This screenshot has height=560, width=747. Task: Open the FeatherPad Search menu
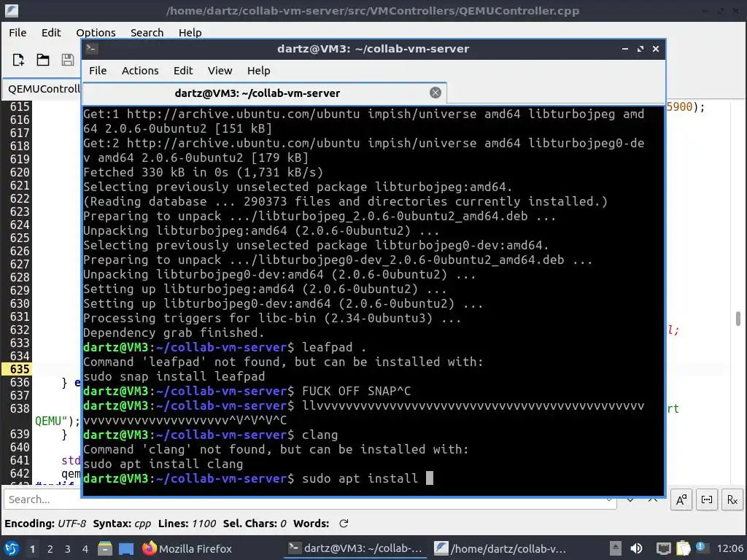(147, 33)
